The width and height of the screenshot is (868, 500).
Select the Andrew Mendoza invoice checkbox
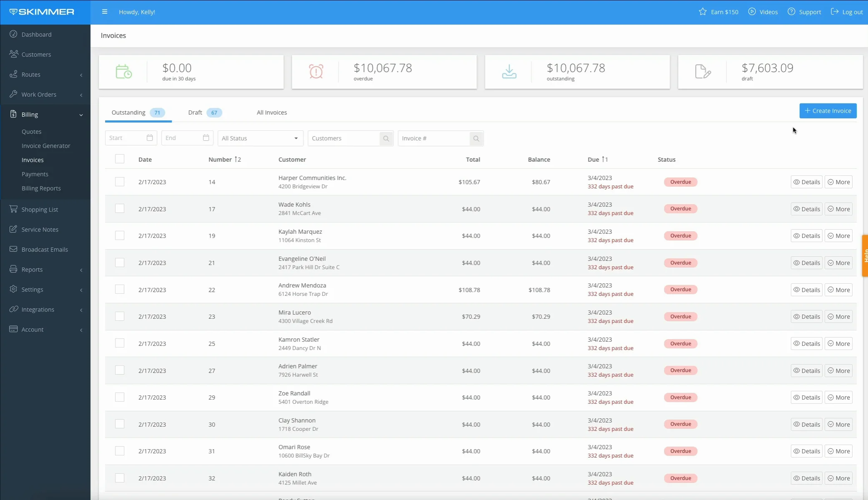pyautogui.click(x=120, y=289)
